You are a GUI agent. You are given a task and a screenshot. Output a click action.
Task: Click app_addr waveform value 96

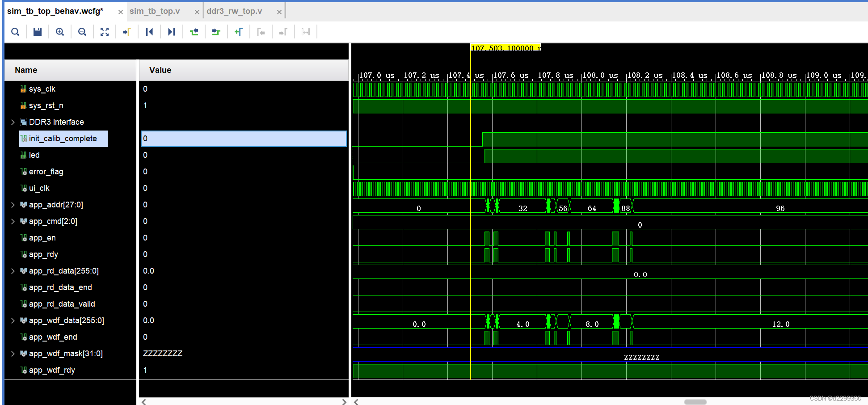coord(780,208)
